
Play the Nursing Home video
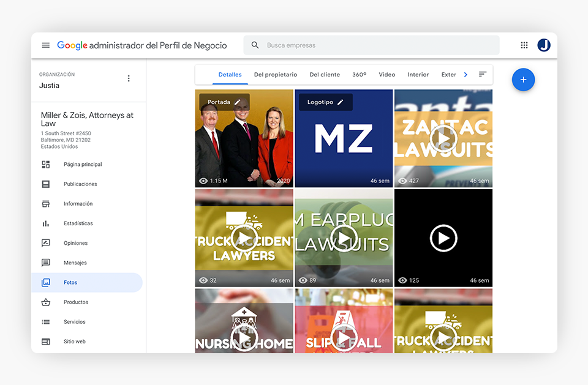point(244,337)
